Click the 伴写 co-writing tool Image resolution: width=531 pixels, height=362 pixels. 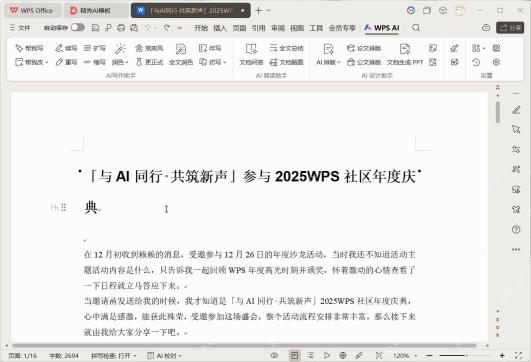(x=210, y=48)
